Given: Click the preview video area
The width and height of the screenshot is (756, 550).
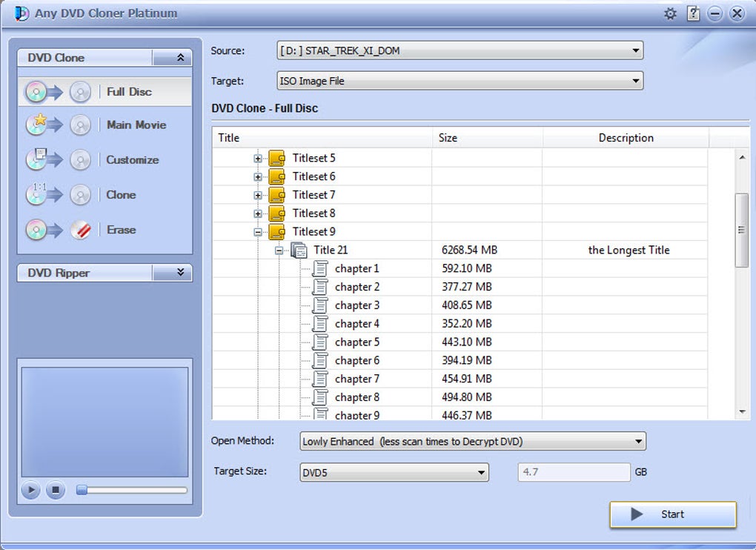Looking at the screenshot, I should [x=105, y=422].
